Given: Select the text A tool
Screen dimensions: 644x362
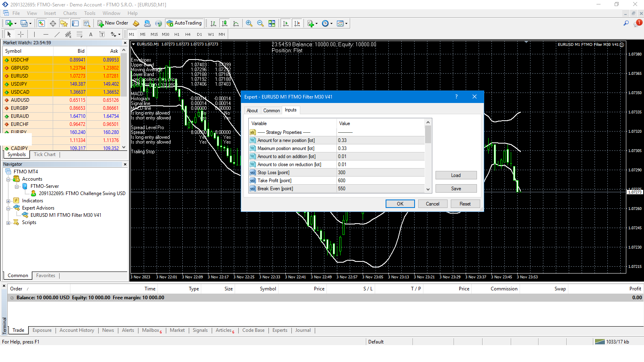Looking at the screenshot, I should 91,34.
